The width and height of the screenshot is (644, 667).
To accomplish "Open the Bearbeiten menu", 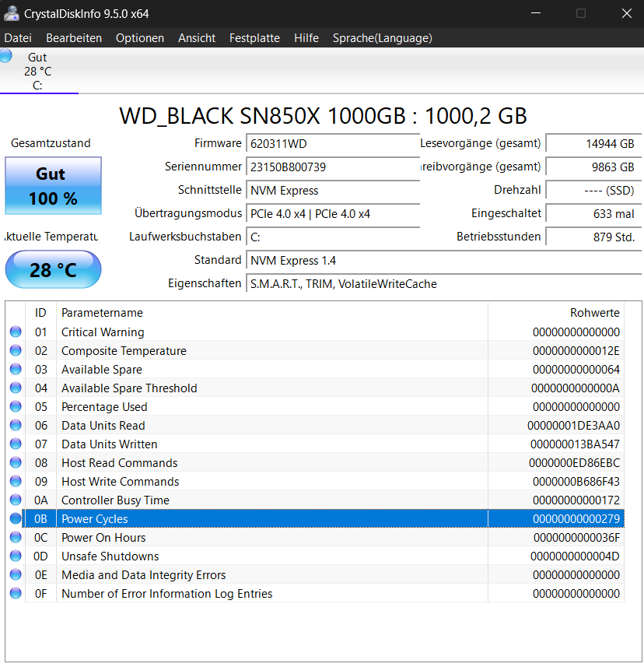I will coord(74,38).
